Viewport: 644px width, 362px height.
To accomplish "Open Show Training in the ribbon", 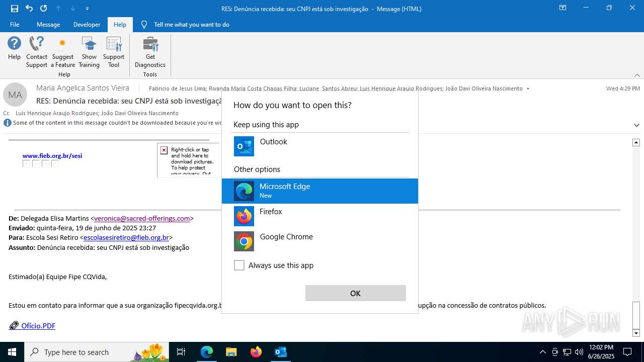I will (89, 52).
